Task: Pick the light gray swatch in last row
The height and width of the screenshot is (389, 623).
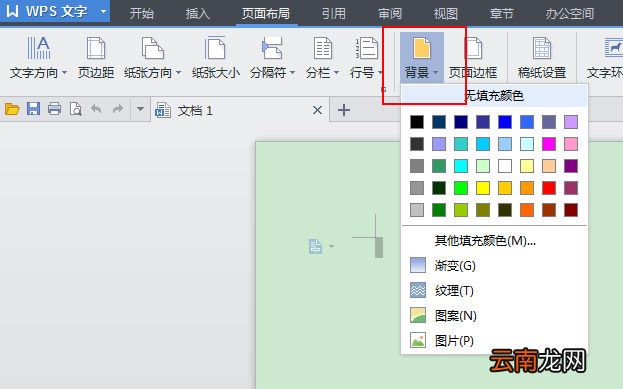Action: (417, 210)
